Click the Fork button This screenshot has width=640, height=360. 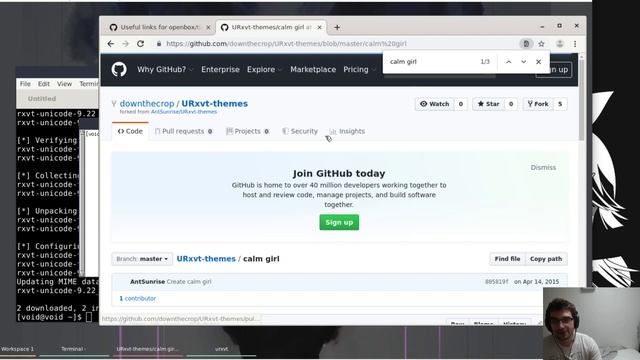(538, 104)
